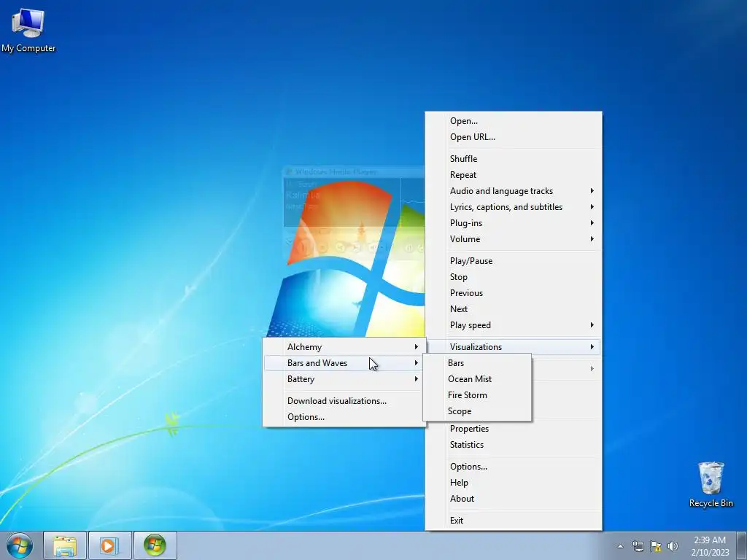Viewport: 747px width, 560px height.
Task: Choose Help in the context menu
Action: [514, 483]
